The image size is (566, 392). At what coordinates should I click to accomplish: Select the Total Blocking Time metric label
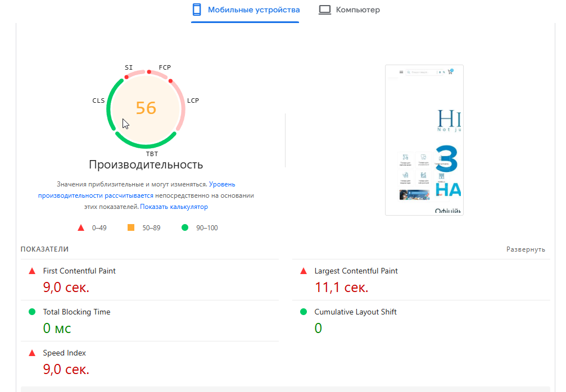(76, 312)
